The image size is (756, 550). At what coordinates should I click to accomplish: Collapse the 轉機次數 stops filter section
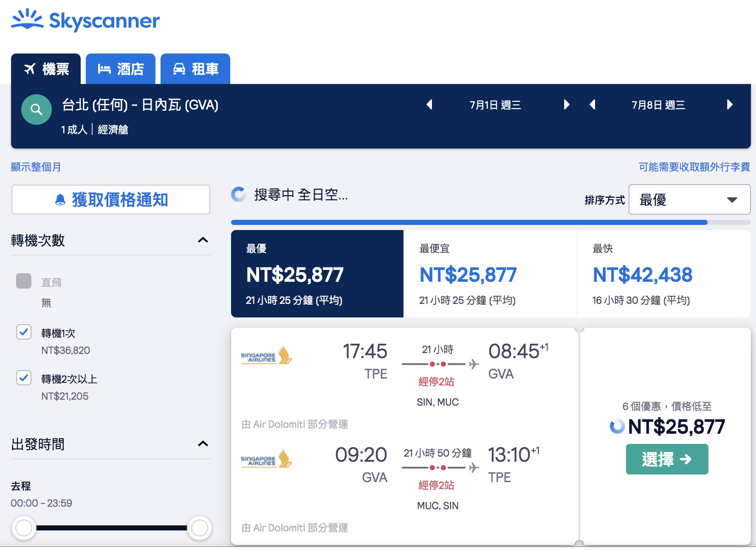pos(203,240)
